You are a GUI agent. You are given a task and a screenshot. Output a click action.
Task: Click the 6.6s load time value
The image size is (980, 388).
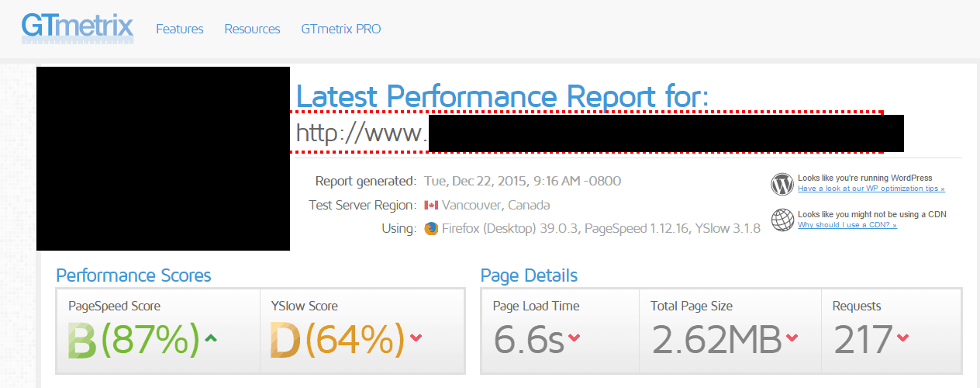point(529,340)
